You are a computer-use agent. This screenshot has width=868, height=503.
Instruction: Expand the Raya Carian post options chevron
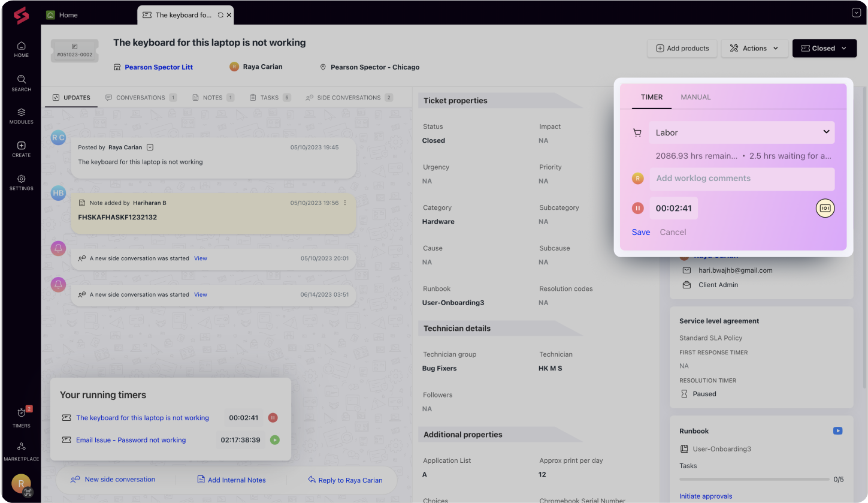[150, 147]
